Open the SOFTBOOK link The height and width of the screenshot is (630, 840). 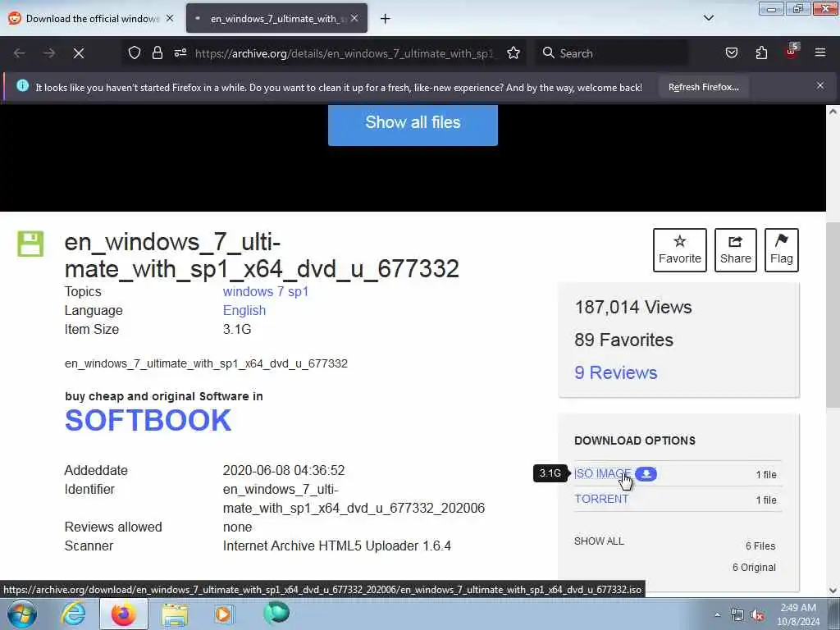click(148, 420)
